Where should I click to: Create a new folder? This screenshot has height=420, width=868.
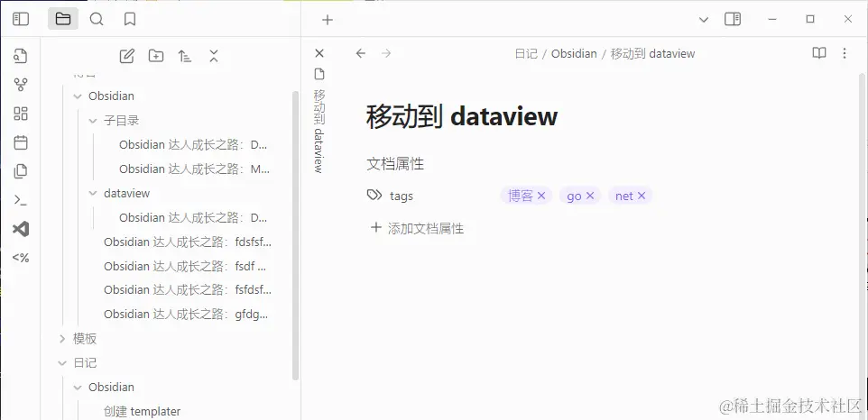click(x=156, y=56)
